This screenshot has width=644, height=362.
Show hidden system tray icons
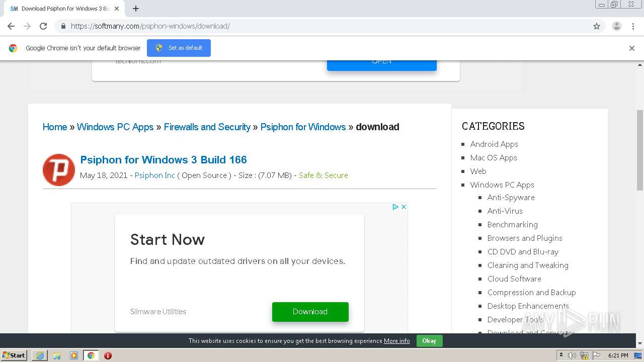(561, 355)
